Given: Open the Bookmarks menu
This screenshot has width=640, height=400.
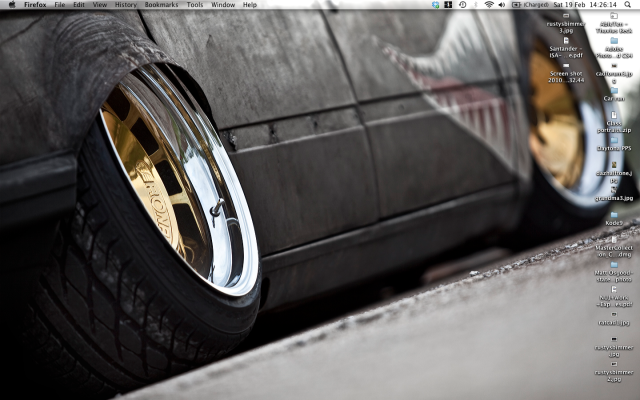Looking at the screenshot, I should [x=162, y=4].
